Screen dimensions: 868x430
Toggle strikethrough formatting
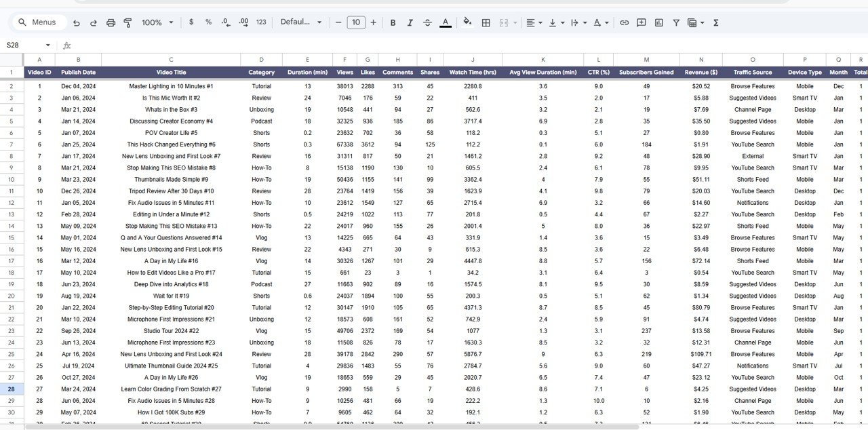427,22
